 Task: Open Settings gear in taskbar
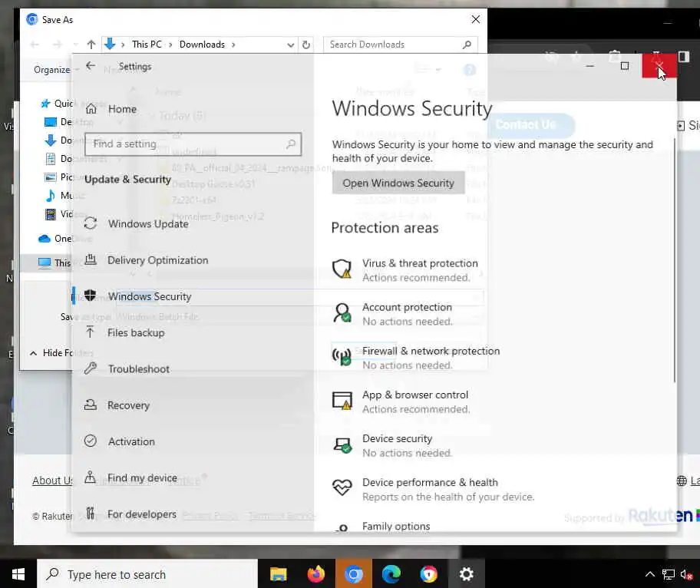coord(466,574)
